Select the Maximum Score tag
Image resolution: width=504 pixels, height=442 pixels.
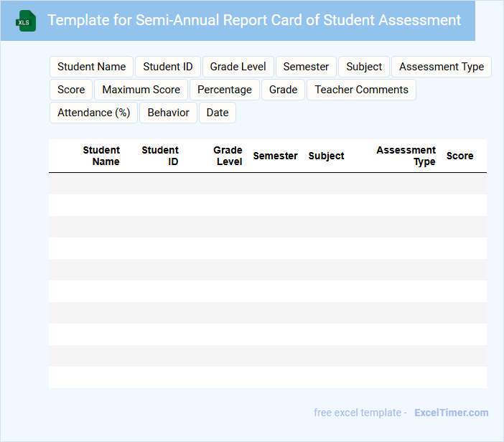[x=141, y=90]
